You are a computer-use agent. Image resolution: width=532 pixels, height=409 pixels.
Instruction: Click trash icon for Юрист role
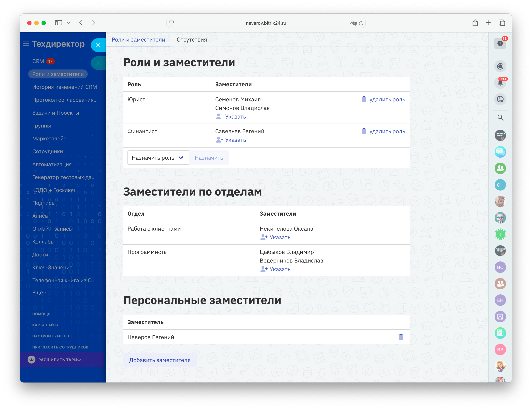[364, 99]
